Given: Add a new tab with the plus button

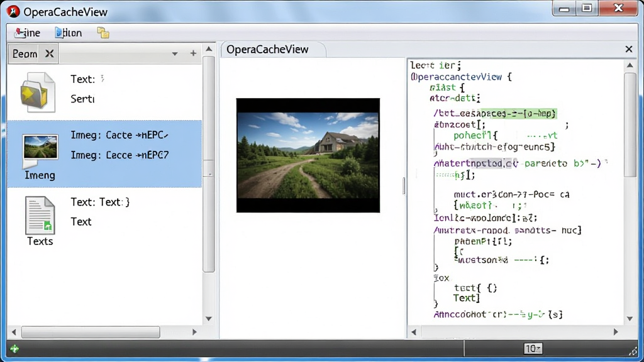Looking at the screenshot, I should (193, 53).
